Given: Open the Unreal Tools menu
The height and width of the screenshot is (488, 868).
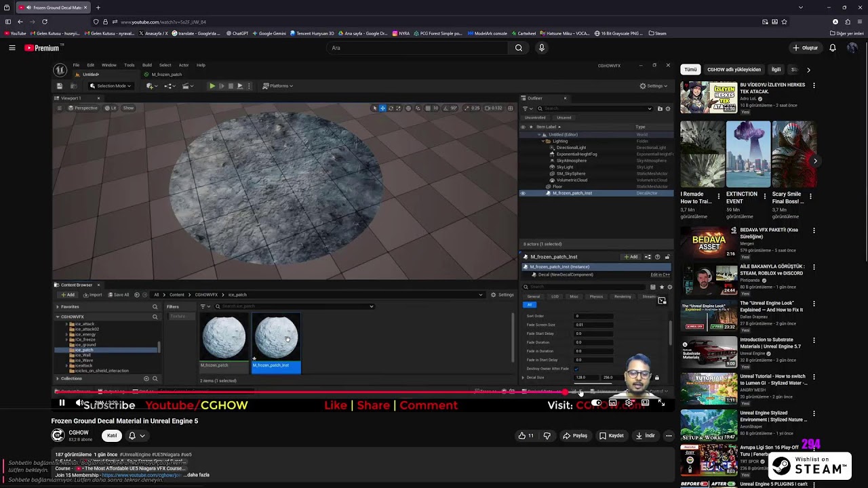Looking at the screenshot, I should (129, 65).
